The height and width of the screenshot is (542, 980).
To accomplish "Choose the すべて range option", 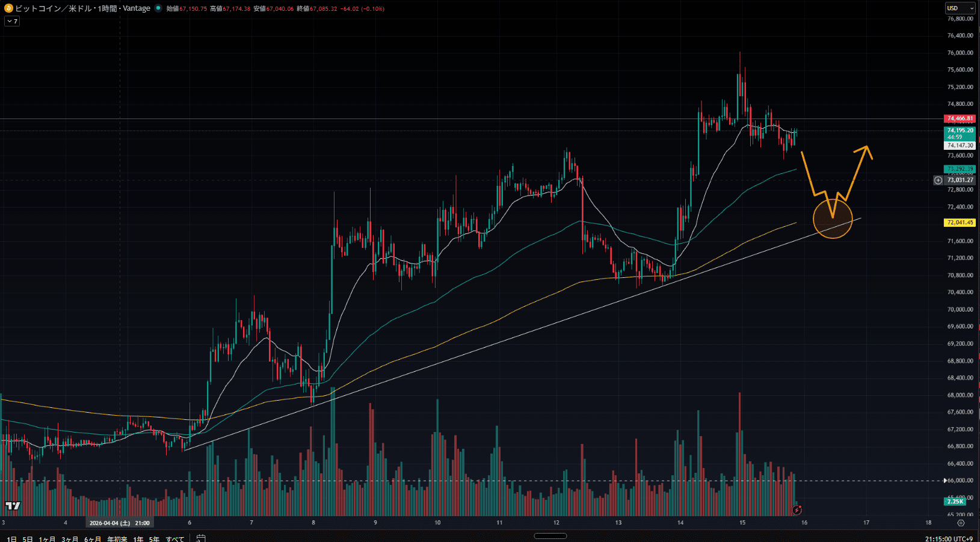I will click(x=175, y=539).
